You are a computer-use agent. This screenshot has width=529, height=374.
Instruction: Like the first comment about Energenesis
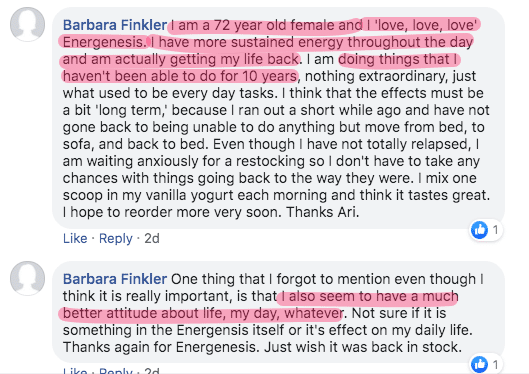click(75, 238)
